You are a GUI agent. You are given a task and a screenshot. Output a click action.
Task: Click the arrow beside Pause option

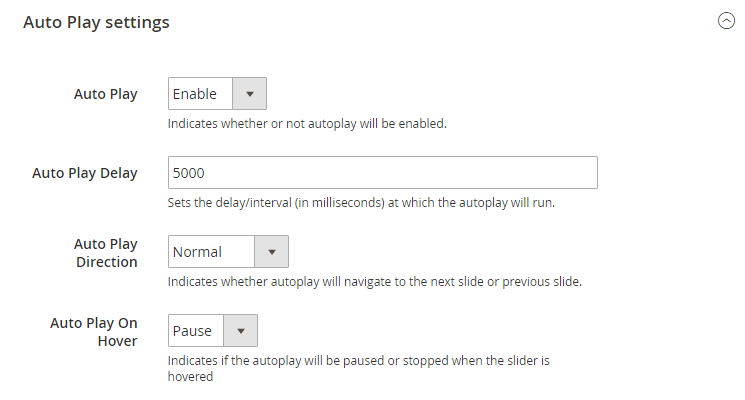click(x=240, y=330)
